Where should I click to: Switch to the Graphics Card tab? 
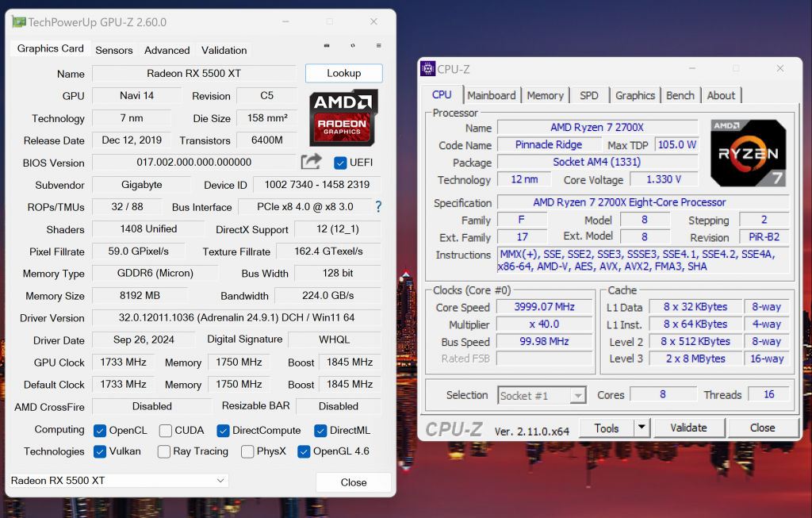pos(50,48)
